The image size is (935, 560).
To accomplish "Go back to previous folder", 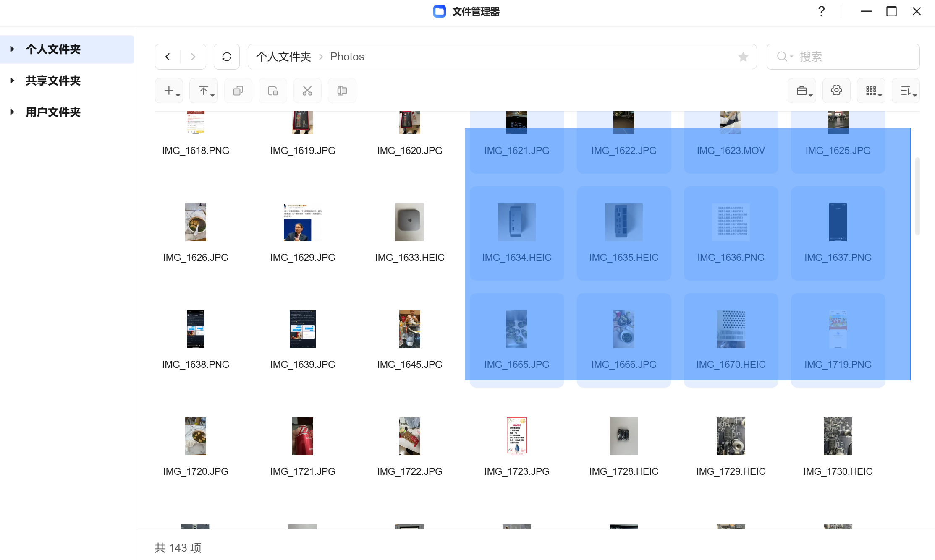I will pos(168,57).
